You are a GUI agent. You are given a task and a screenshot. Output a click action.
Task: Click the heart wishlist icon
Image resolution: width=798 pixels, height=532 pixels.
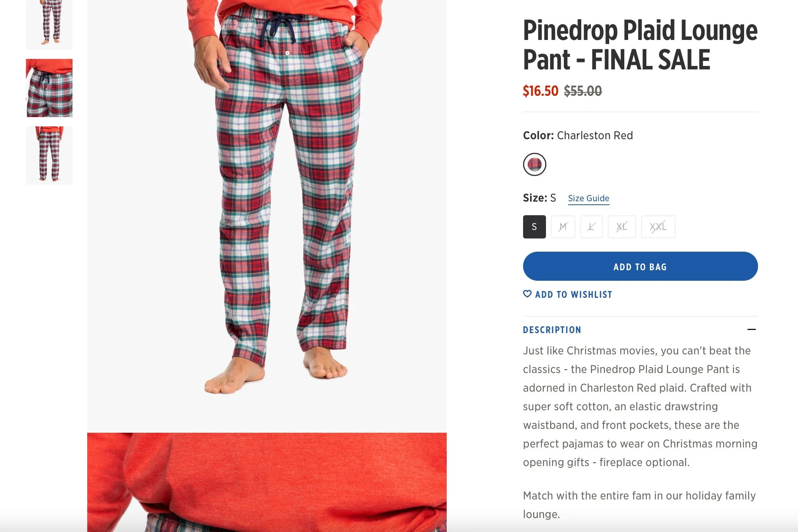click(527, 294)
